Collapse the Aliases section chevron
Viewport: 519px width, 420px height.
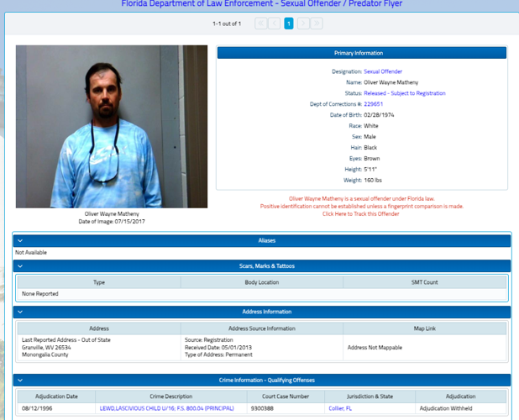(x=19, y=241)
